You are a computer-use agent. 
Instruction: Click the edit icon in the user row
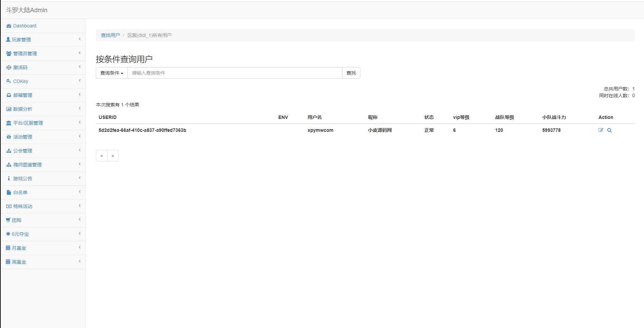coord(601,130)
